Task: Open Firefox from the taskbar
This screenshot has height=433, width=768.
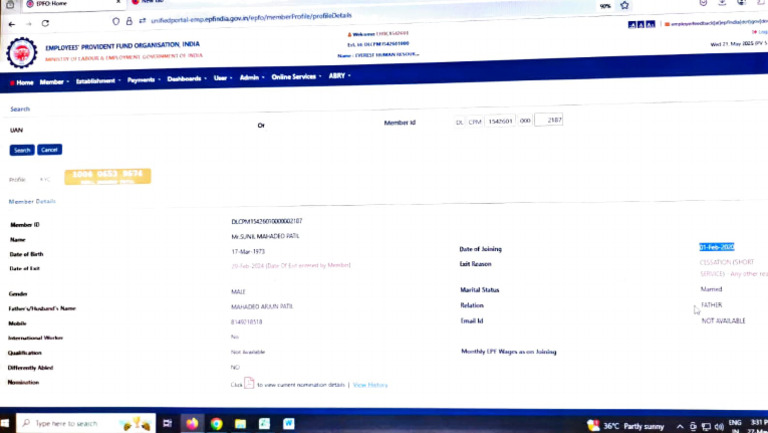Action: point(192,423)
